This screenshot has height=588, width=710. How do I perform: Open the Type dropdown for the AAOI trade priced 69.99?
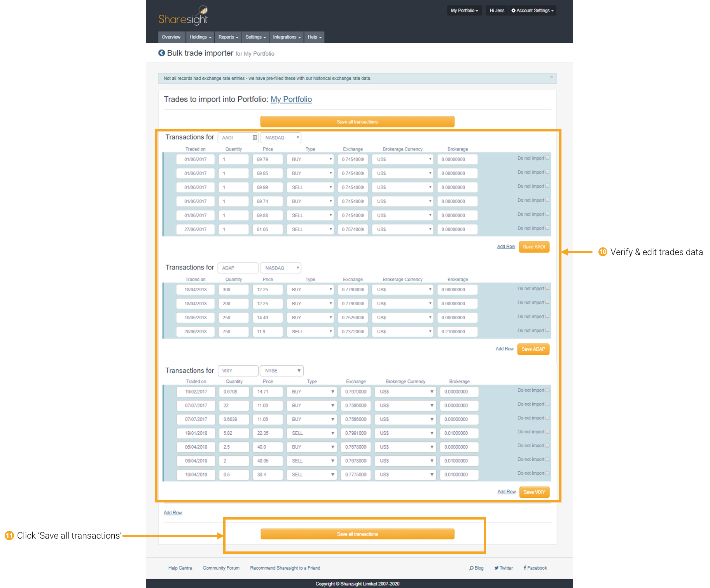310,187
